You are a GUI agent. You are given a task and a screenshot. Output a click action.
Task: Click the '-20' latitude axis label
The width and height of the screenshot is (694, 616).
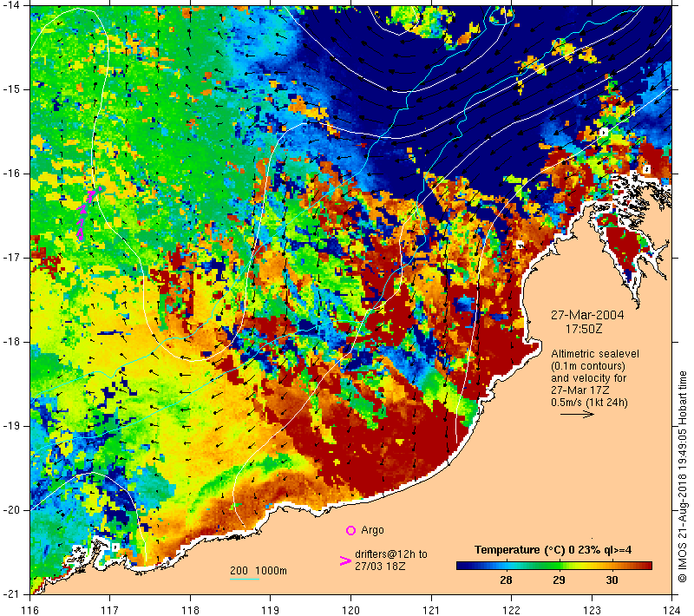10,510
